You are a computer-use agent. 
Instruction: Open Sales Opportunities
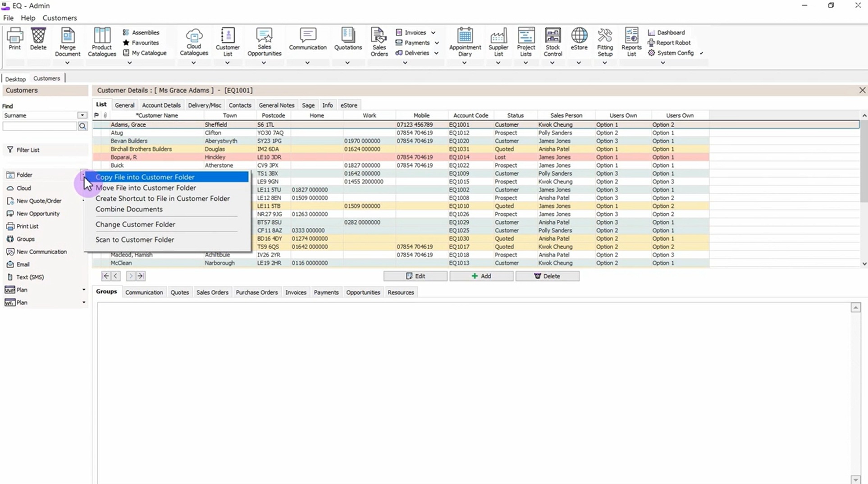click(264, 42)
